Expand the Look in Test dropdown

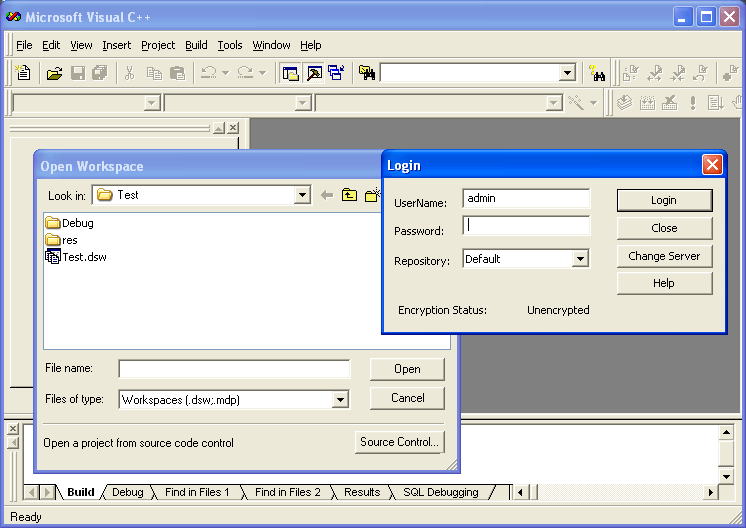302,195
